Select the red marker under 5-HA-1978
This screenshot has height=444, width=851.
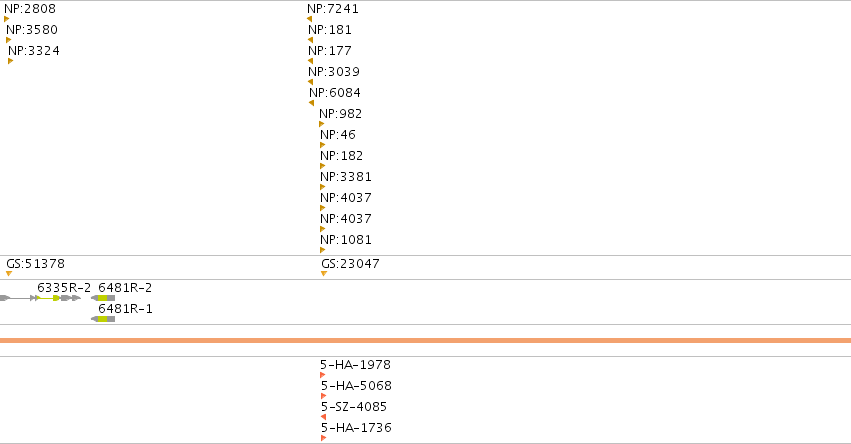pyautogui.click(x=323, y=375)
